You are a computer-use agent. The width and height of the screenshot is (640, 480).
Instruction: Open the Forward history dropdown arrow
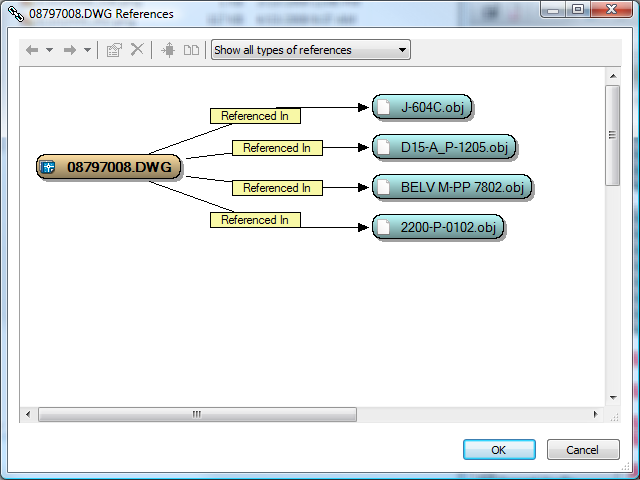(87, 50)
